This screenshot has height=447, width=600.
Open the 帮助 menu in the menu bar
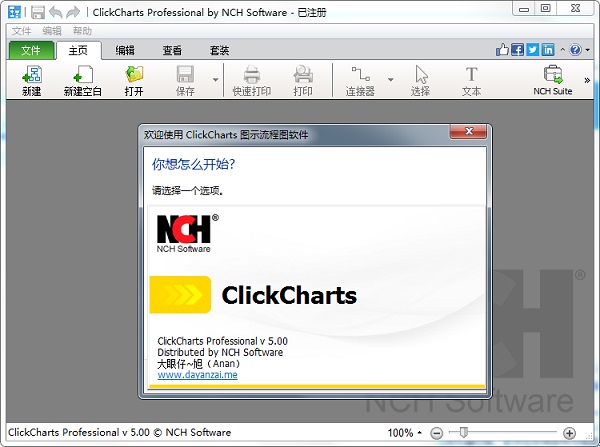[82, 31]
